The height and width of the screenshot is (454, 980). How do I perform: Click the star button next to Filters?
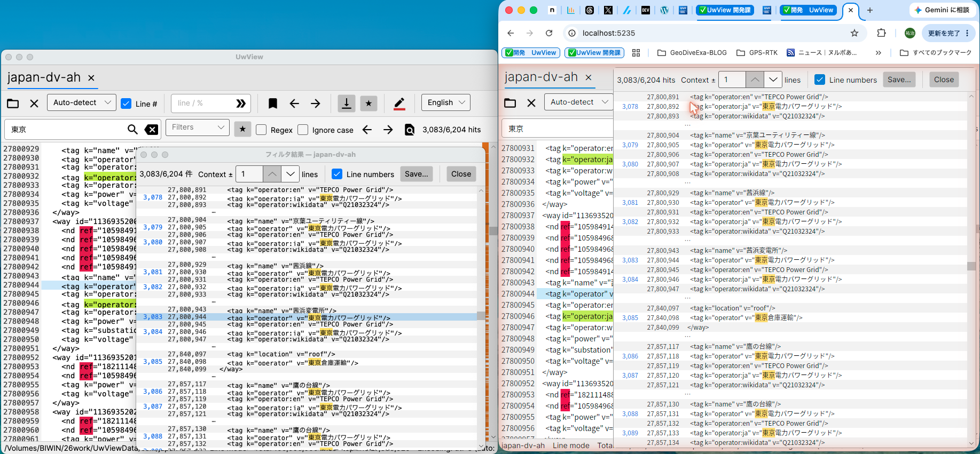[242, 129]
